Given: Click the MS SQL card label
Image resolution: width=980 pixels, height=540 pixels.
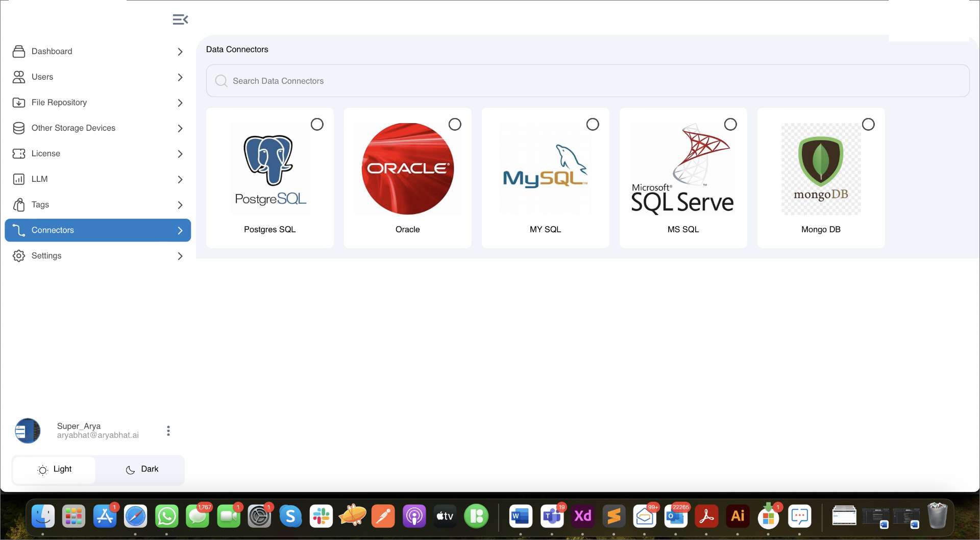Looking at the screenshot, I should (x=683, y=229).
